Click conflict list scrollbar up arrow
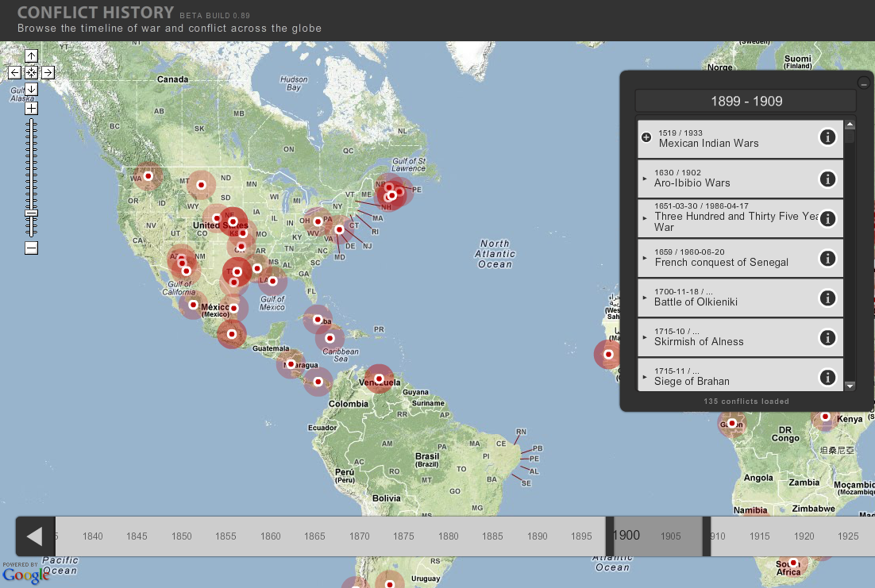Screen dimensions: 875x588 (x=850, y=125)
